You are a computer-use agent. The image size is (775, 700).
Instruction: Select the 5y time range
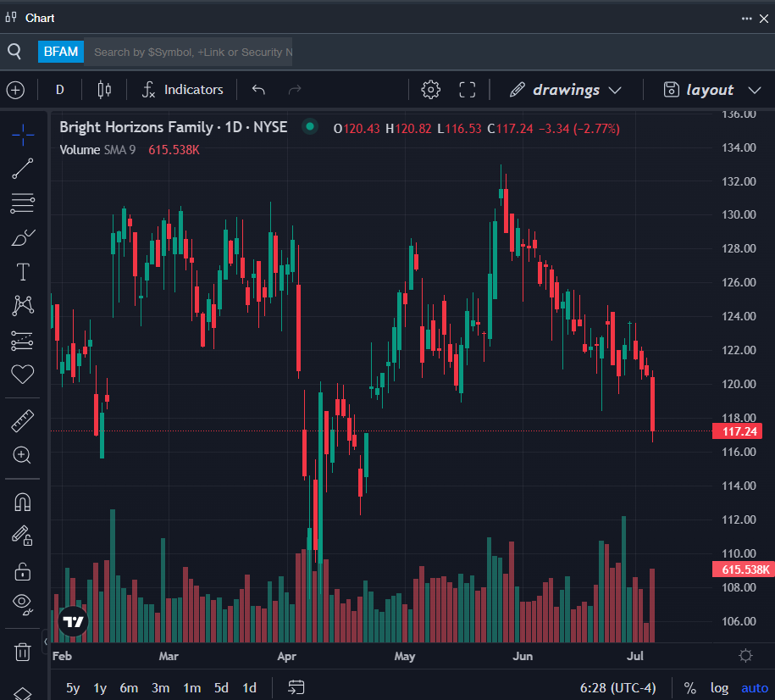[73, 687]
